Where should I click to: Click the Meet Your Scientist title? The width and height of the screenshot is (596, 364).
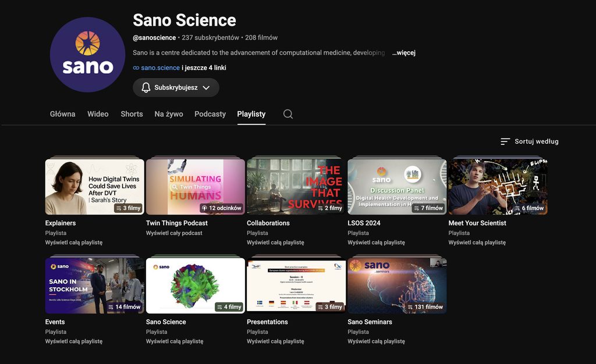click(477, 223)
